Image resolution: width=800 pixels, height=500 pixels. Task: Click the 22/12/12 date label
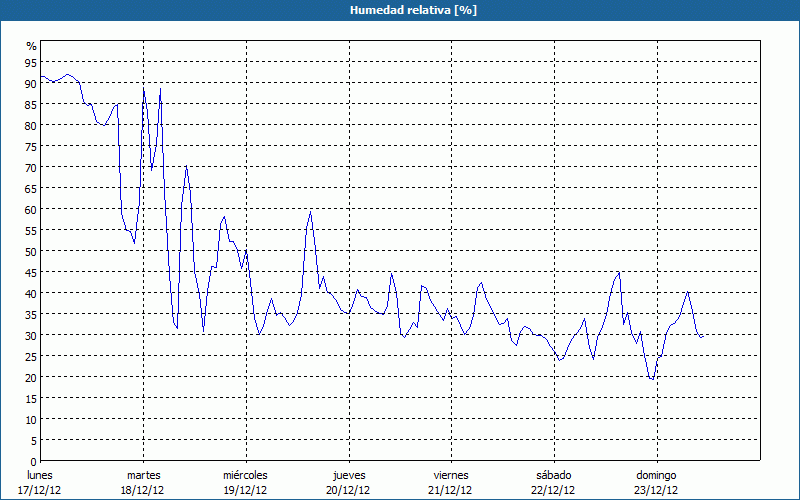(x=554, y=490)
